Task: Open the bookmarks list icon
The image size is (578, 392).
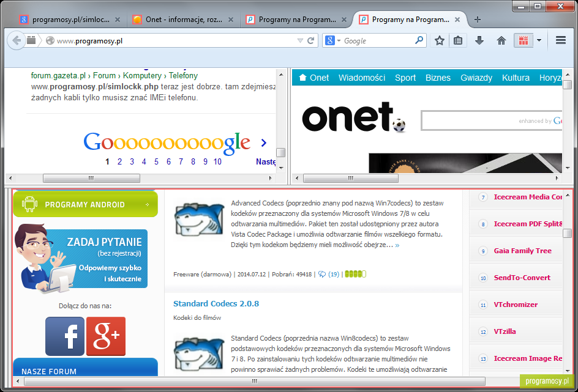Action: (458, 40)
